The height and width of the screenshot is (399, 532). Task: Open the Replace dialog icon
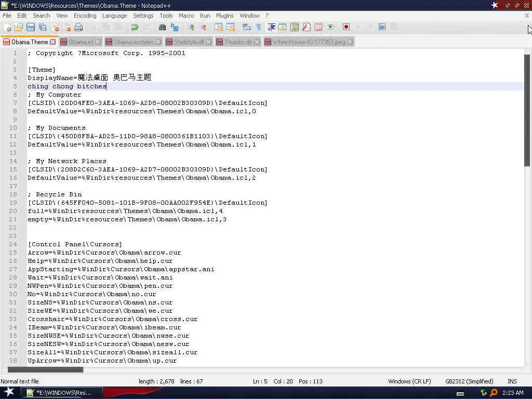[x=175, y=28]
